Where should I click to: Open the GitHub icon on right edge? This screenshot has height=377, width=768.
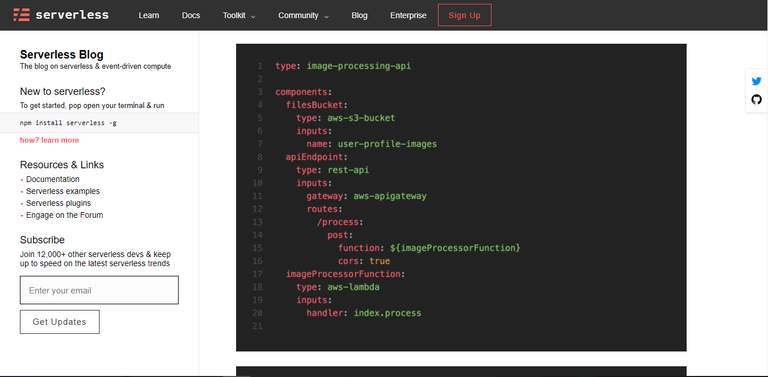756,100
